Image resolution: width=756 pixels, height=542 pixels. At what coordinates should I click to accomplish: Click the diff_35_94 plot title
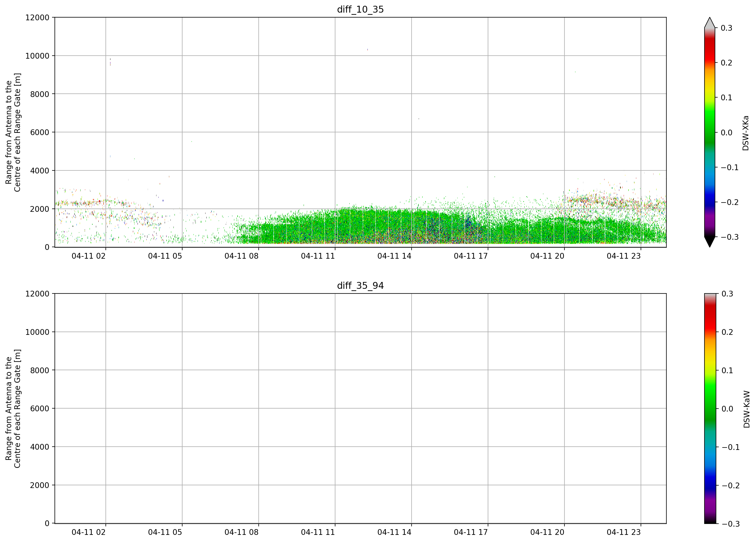[360, 286]
